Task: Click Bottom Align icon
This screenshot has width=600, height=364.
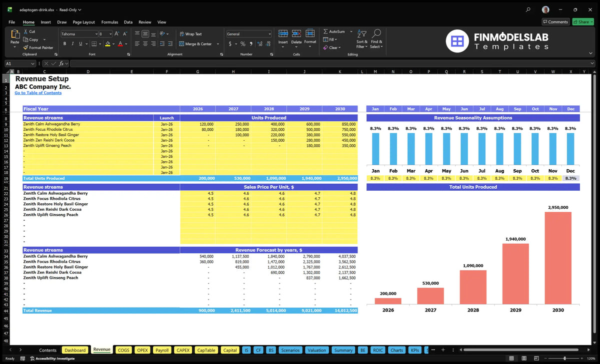Action: [153, 34]
